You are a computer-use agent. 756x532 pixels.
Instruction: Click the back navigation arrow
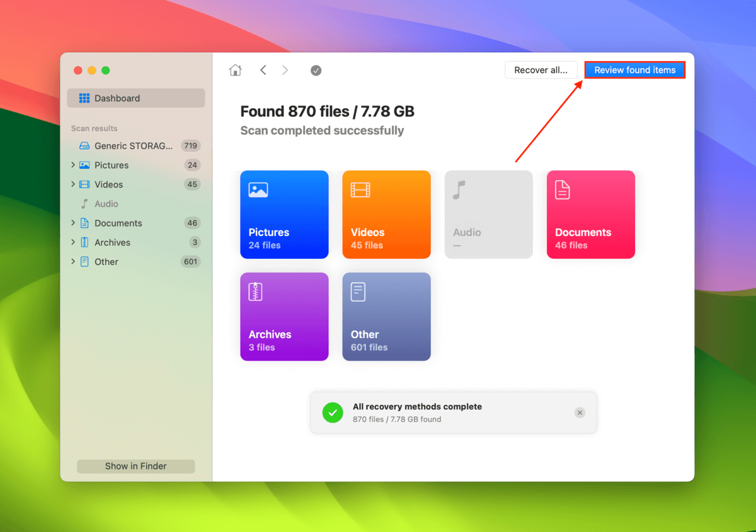pyautogui.click(x=263, y=70)
